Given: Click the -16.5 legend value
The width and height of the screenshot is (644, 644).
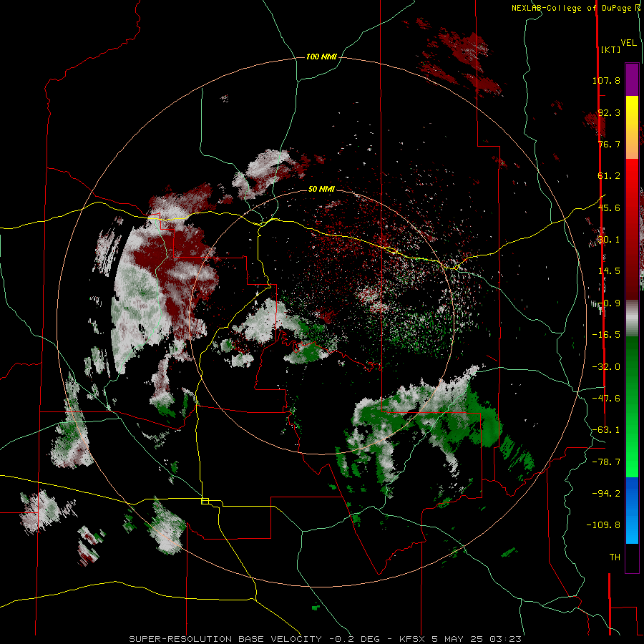Looking at the screenshot, I should click(x=606, y=335).
